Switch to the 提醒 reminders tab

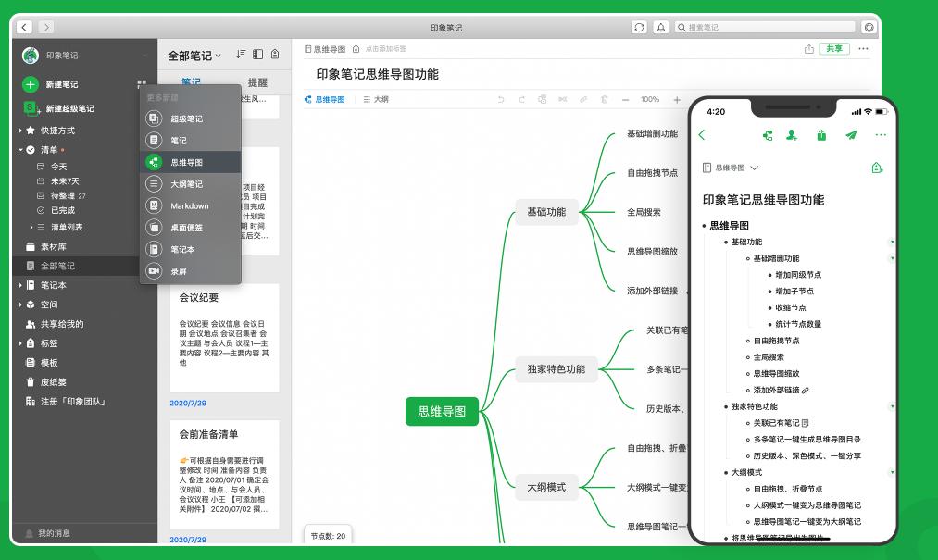(x=257, y=82)
